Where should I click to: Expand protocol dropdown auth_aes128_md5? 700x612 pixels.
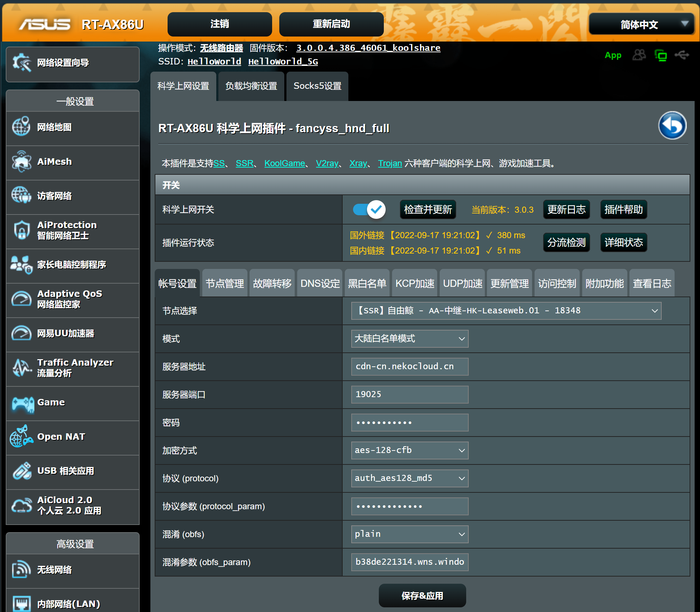click(x=410, y=478)
